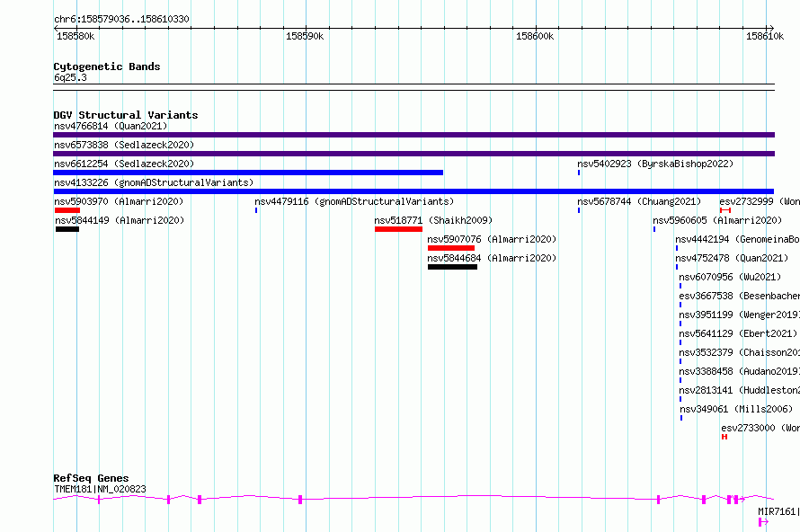Click the DGV Structural Variants track title
Viewport: 800px width, 532px height.
point(126,115)
